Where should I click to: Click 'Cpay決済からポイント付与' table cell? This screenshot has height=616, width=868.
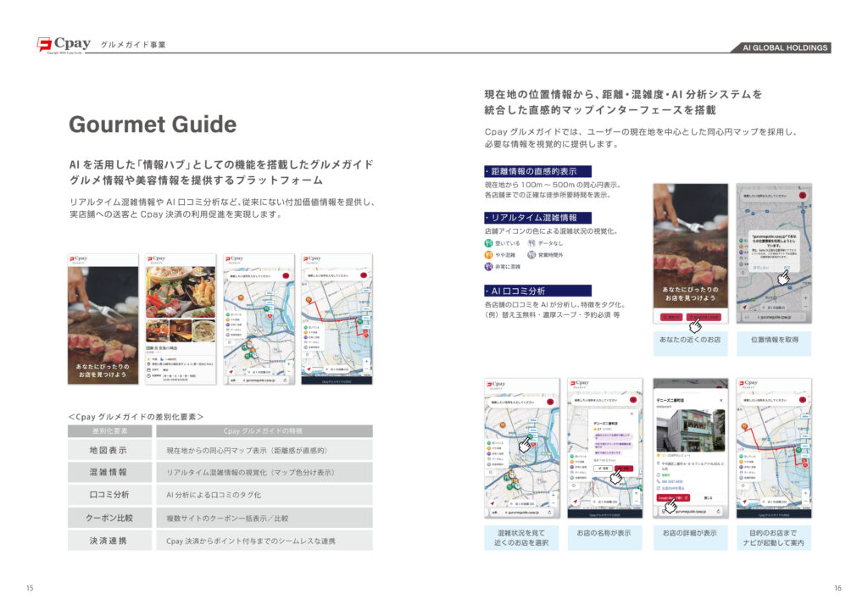pos(264,541)
